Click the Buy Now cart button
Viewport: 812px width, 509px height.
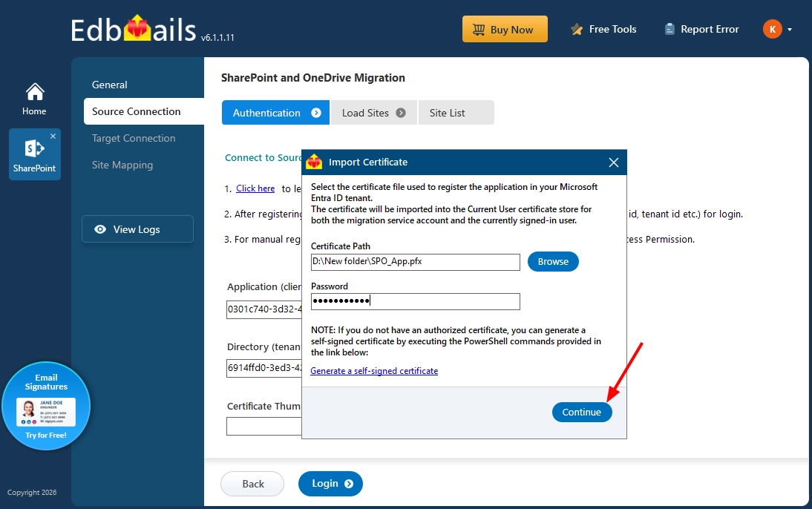(505, 29)
